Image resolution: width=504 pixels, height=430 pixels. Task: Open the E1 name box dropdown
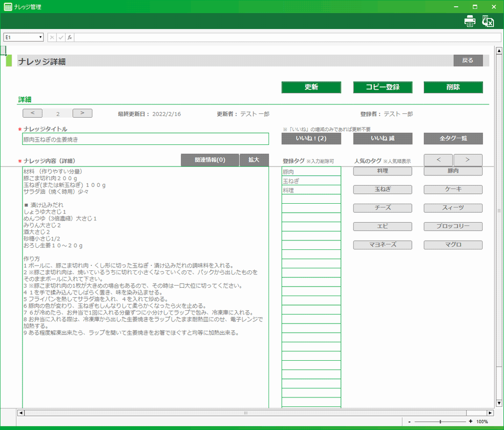(40, 37)
